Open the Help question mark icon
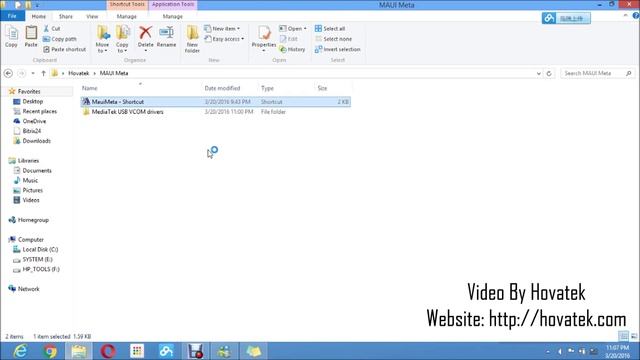This screenshot has width=640, height=360. tap(636, 16)
